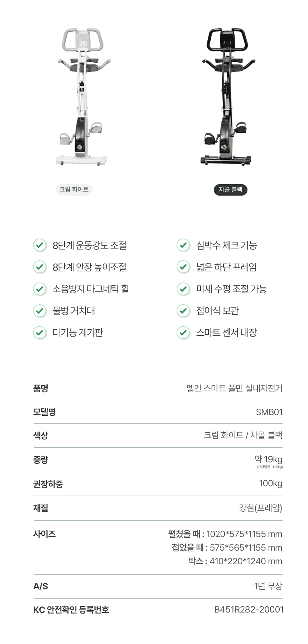The width and height of the screenshot is (308, 644).
Task: Click the model name SMB01
Action: (269, 412)
